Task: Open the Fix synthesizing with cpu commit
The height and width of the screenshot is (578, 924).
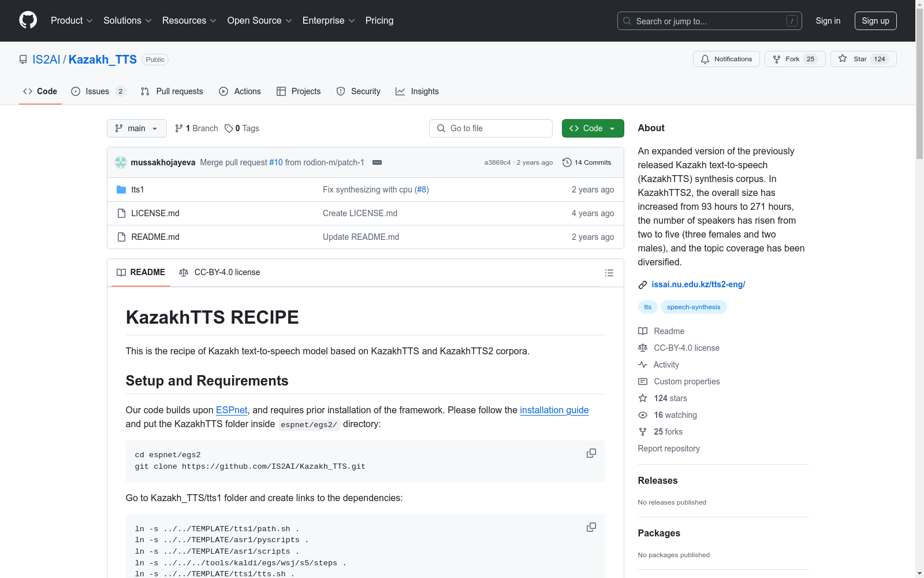Action: [367, 190]
